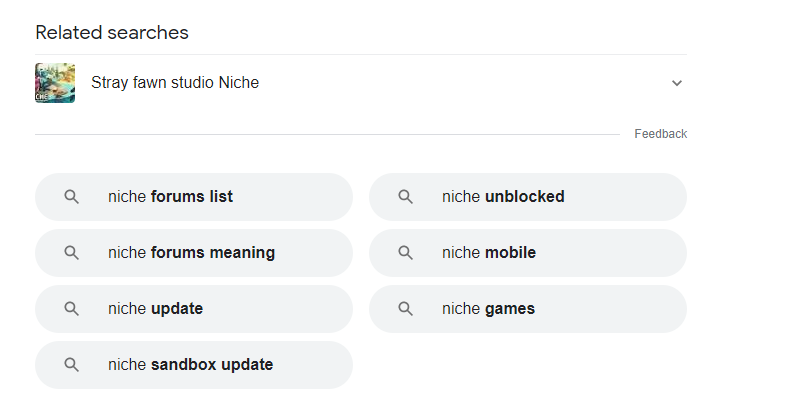Click search icon next to niche update

pyautogui.click(x=71, y=308)
